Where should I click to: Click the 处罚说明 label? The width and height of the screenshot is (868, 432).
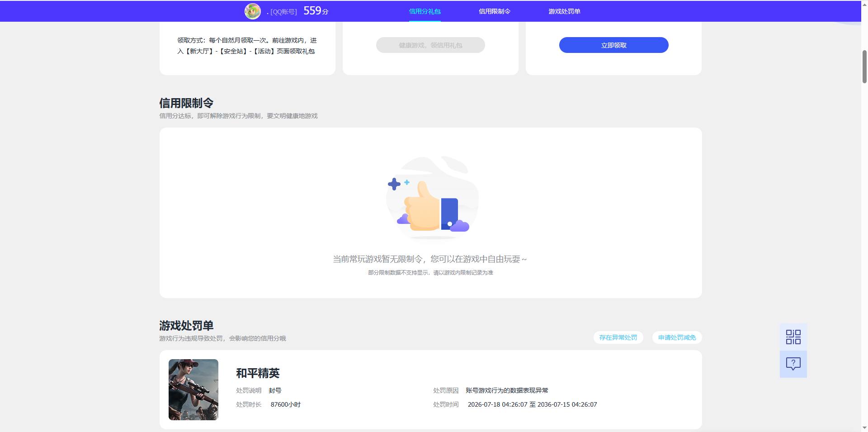coord(249,390)
